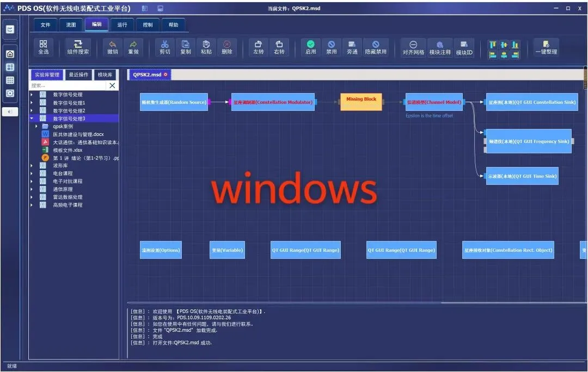The height and width of the screenshot is (372, 588).
Task: Toggle 模块注释 block comments
Action: (x=440, y=47)
